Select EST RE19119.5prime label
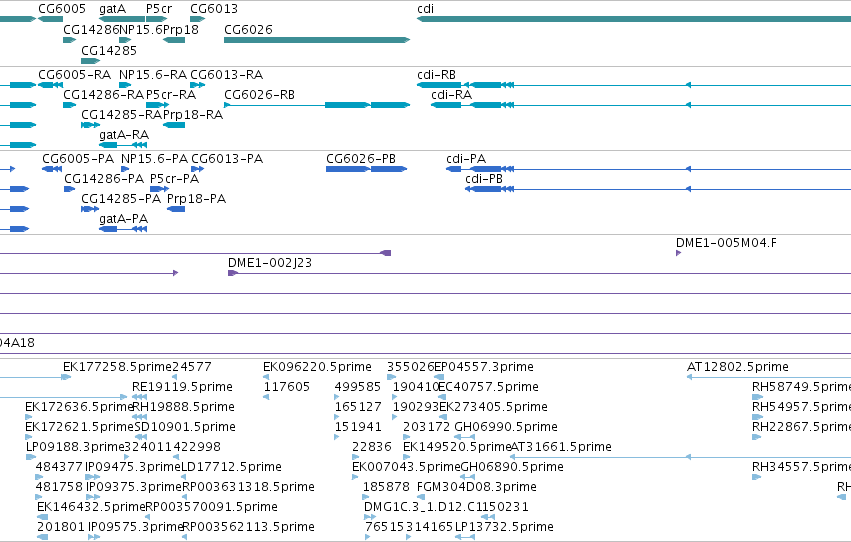Image resolution: width=851 pixels, height=542 pixels. pos(182,387)
